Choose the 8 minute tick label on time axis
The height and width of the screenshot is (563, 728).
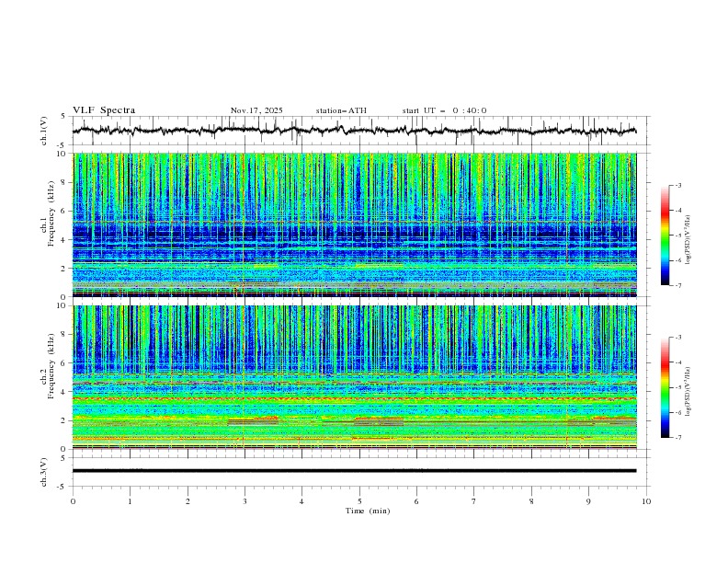(x=531, y=501)
